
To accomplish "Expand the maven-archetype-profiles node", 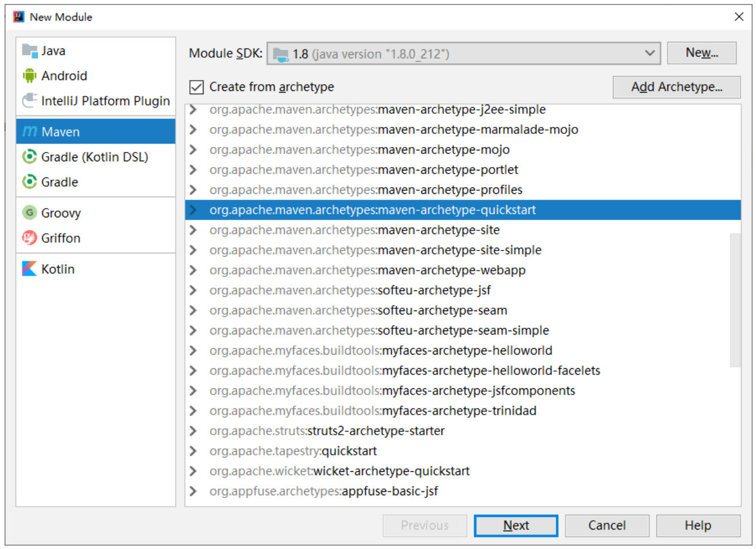I will point(193,189).
